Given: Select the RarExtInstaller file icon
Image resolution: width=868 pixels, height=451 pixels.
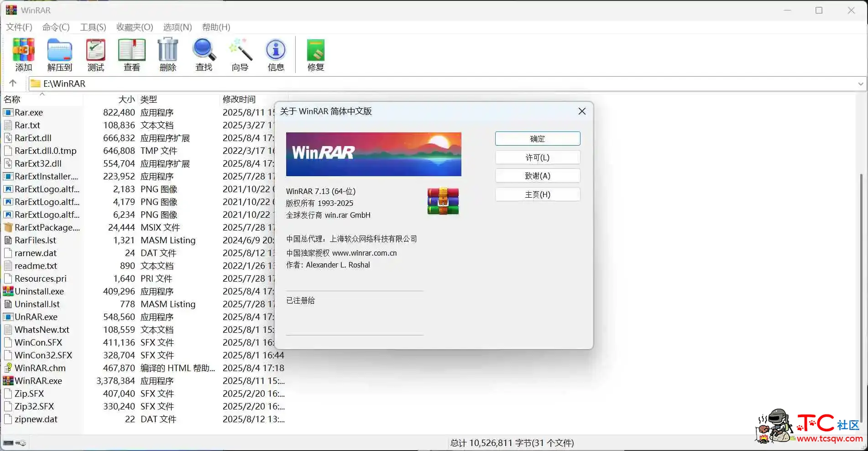Looking at the screenshot, I should (x=8, y=176).
